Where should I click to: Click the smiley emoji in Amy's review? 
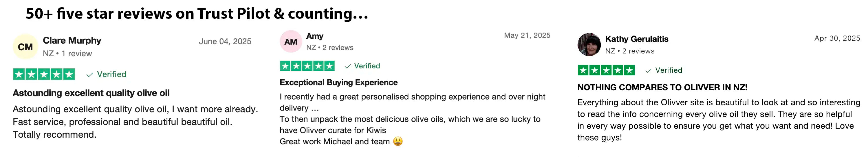[x=398, y=141]
